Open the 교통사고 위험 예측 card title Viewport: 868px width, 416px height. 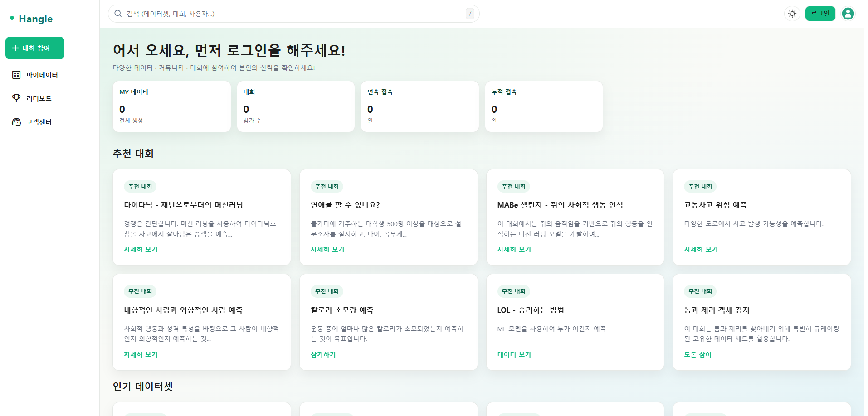point(715,205)
